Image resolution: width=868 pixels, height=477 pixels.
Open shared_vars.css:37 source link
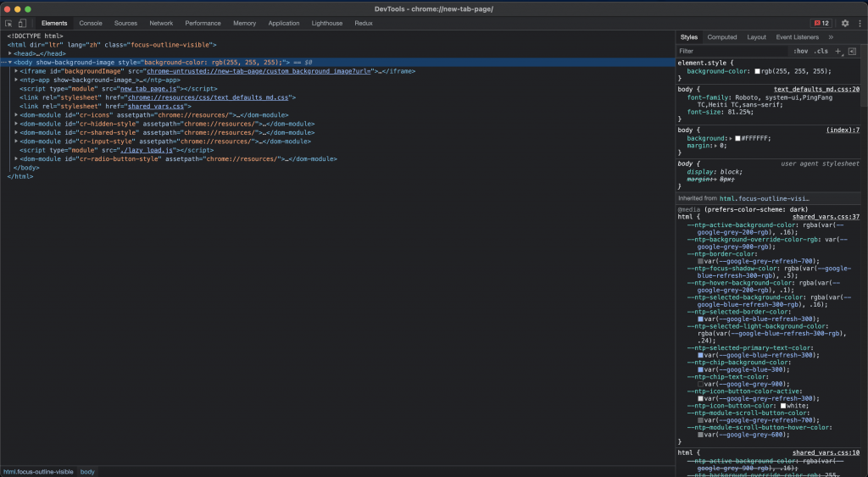pyautogui.click(x=826, y=217)
